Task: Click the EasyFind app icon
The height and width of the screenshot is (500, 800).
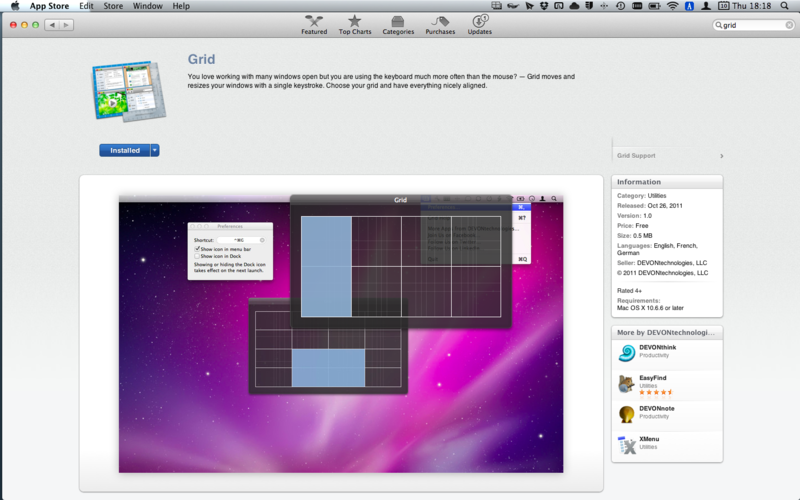Action: click(627, 383)
